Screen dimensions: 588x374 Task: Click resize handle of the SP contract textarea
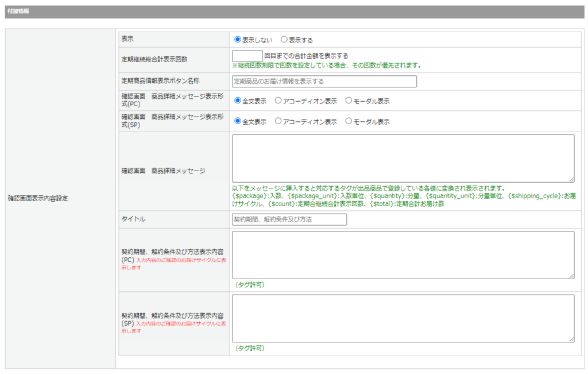coord(571,340)
